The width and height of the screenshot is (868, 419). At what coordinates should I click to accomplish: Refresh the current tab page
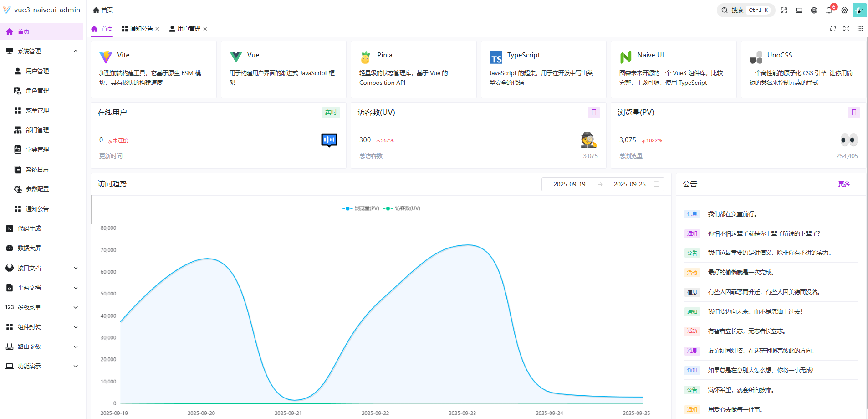click(x=833, y=29)
